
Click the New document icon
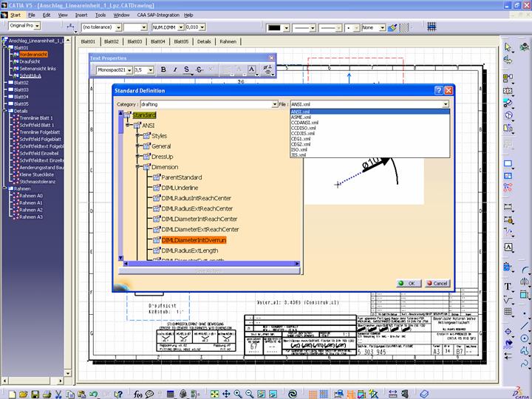pyautogui.click(x=13, y=394)
